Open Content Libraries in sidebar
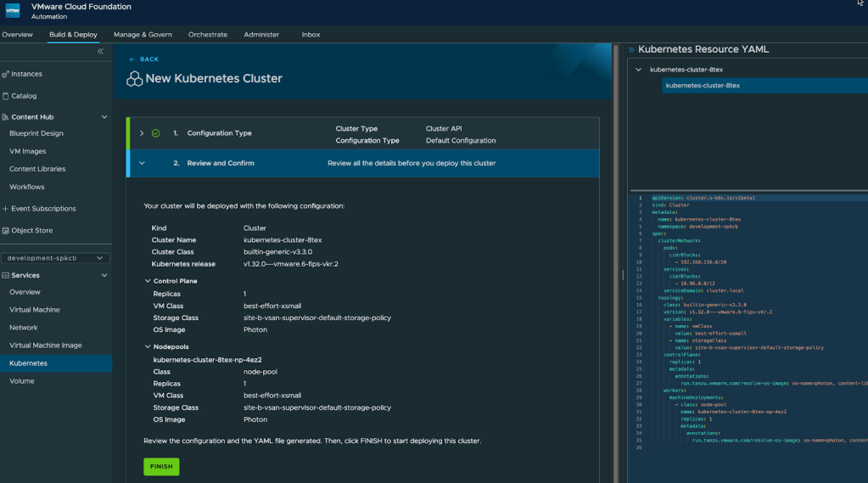 point(37,169)
